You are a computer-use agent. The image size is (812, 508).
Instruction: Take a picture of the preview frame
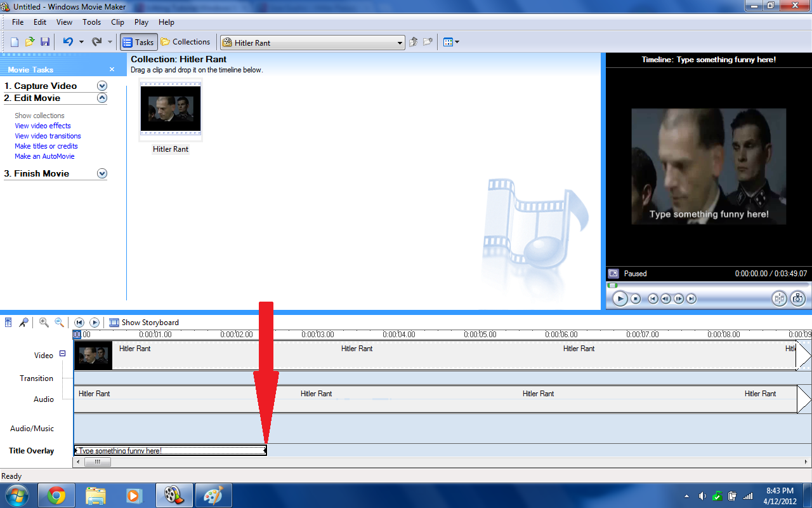[x=797, y=298]
